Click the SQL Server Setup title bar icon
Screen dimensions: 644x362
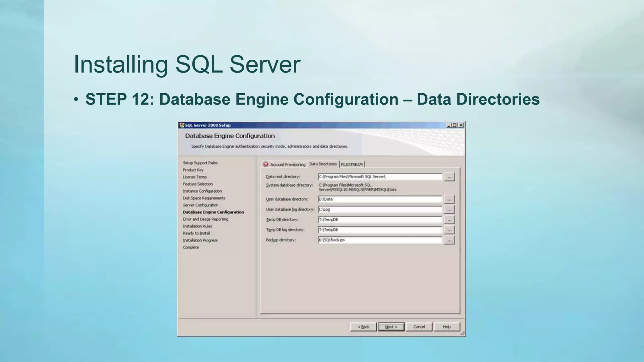182,125
